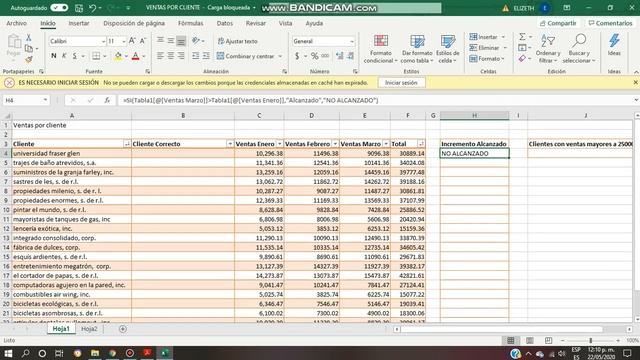Increase indent icon
The height and width of the screenshot is (360, 640).
(x=206, y=56)
